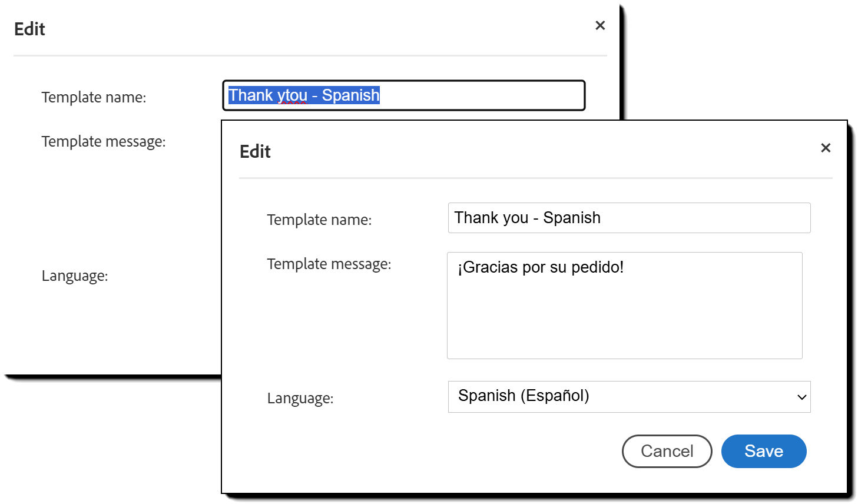This screenshot has width=858, height=504.
Task: Click the front dialog 'Template message:' label
Action: pos(329,264)
